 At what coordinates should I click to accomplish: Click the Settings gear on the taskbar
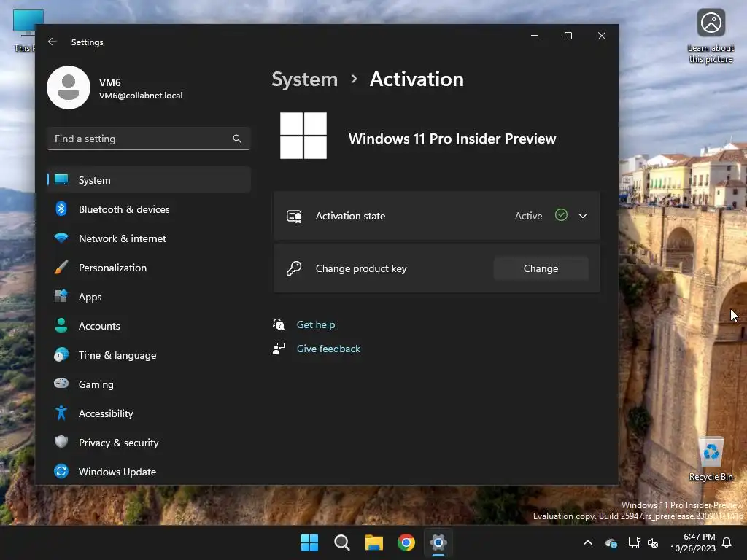pos(438,542)
